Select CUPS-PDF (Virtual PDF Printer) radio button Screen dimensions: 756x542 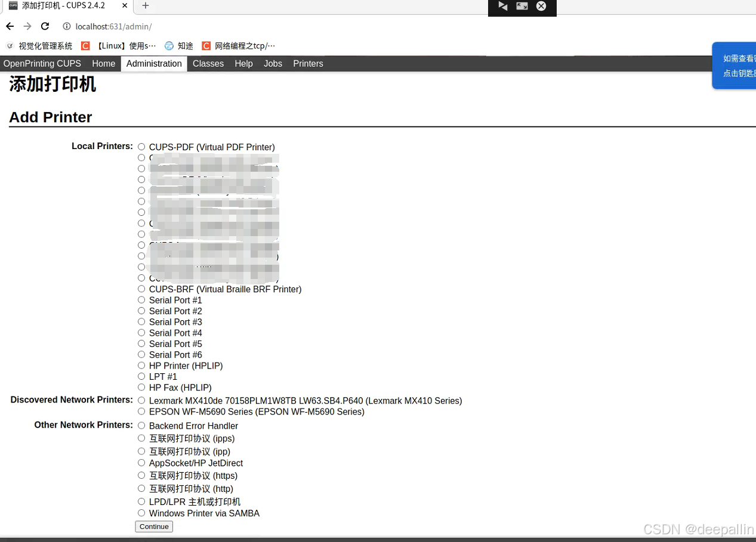pyautogui.click(x=141, y=147)
